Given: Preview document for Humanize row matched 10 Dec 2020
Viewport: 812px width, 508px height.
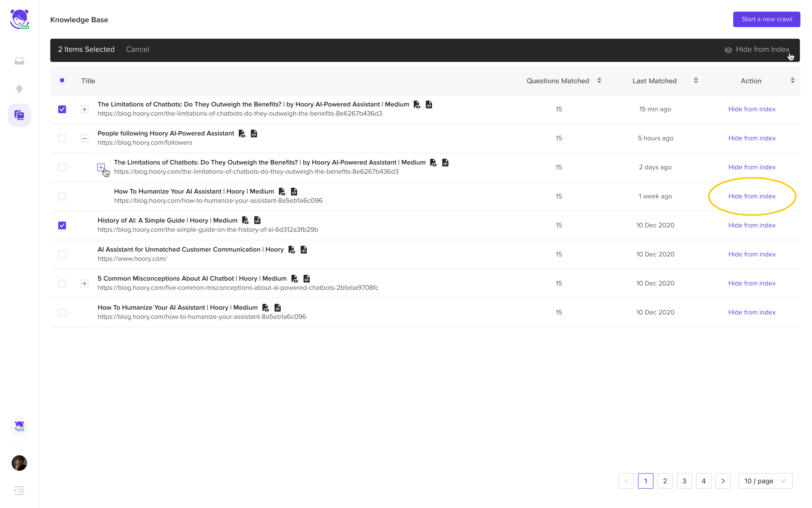Looking at the screenshot, I should tap(265, 308).
